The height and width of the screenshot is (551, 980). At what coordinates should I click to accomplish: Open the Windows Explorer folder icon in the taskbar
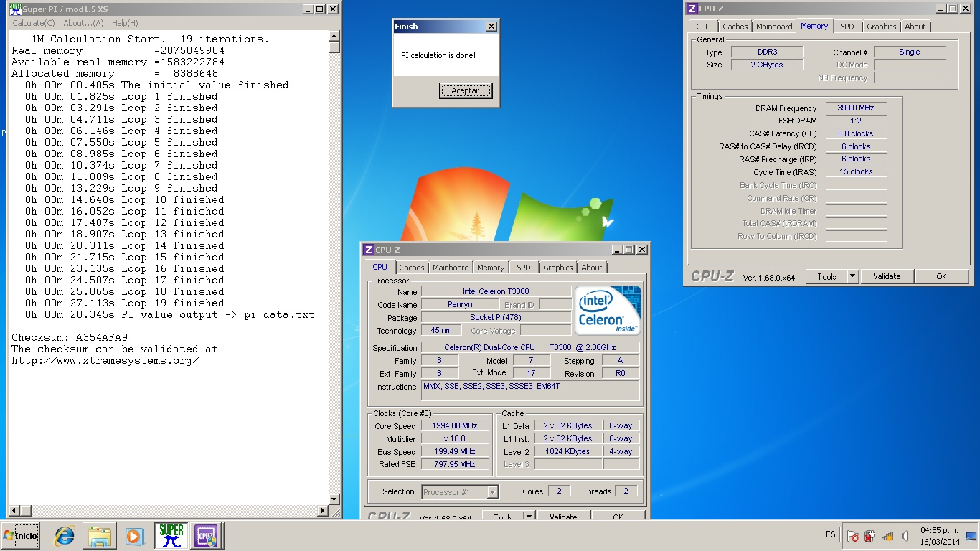coord(100,536)
